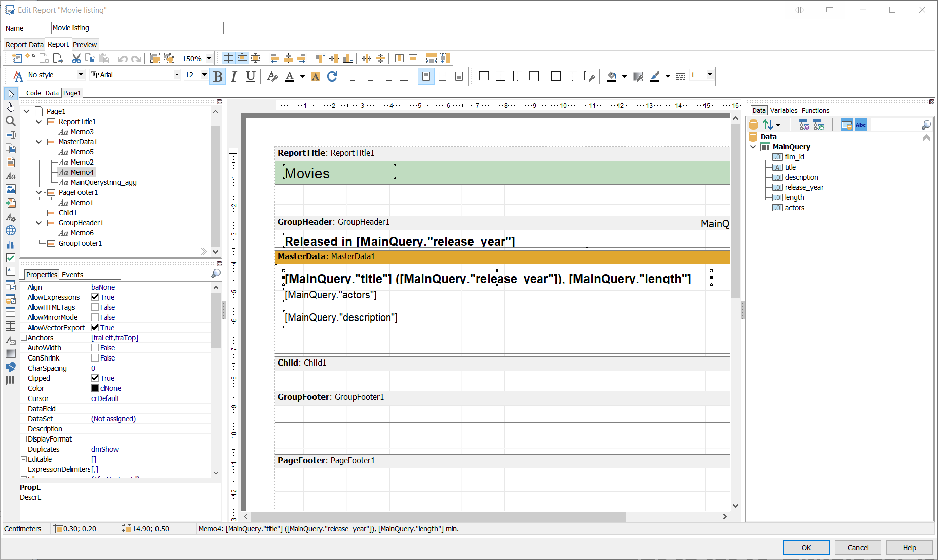Uncheck the AllowExpressions checkbox

pyautogui.click(x=95, y=297)
